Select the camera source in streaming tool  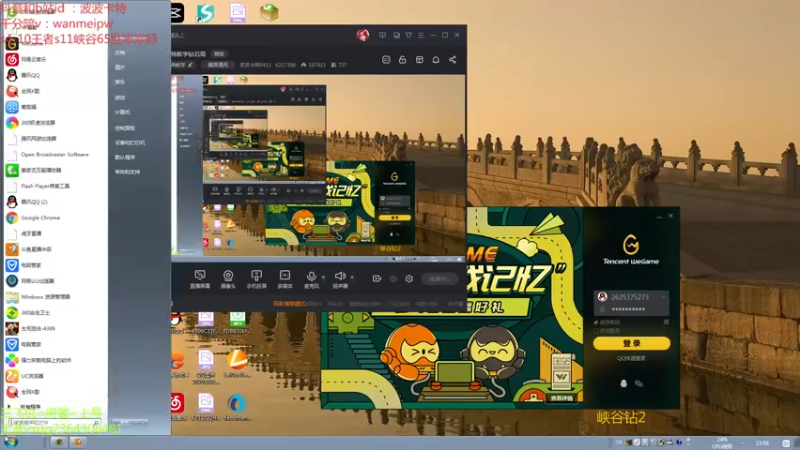point(228,279)
